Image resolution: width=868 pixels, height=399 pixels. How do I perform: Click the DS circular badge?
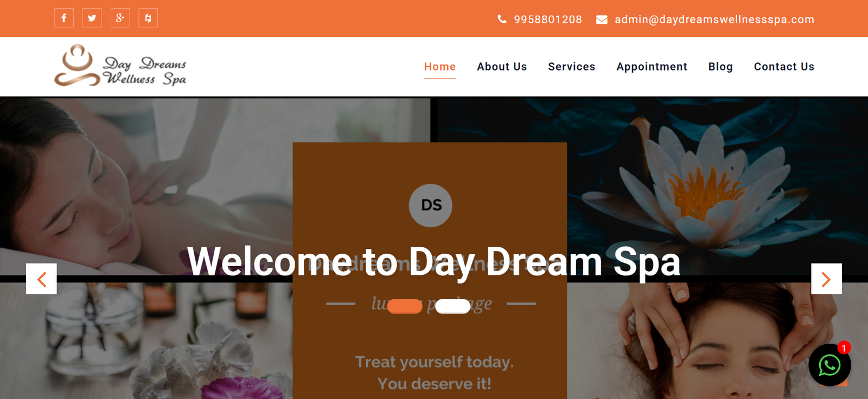click(x=430, y=205)
